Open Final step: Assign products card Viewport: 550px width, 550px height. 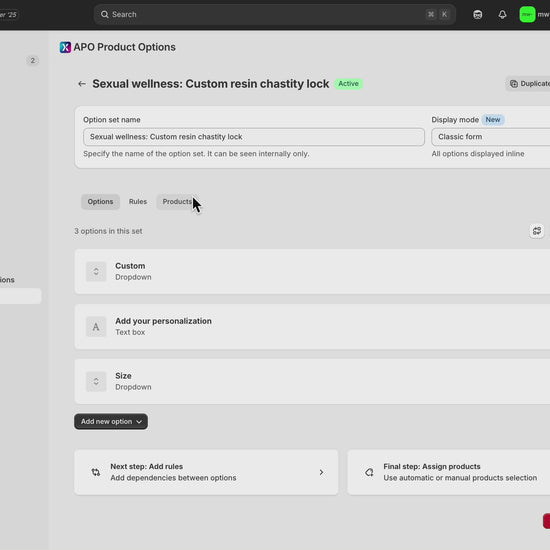(x=449, y=472)
